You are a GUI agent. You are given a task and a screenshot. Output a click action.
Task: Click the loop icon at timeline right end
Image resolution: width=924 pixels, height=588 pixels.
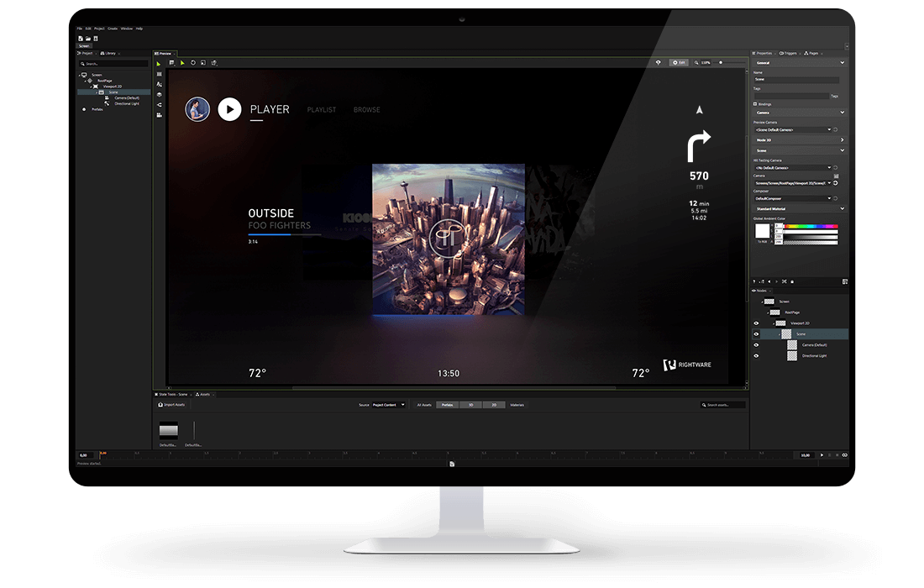click(844, 454)
